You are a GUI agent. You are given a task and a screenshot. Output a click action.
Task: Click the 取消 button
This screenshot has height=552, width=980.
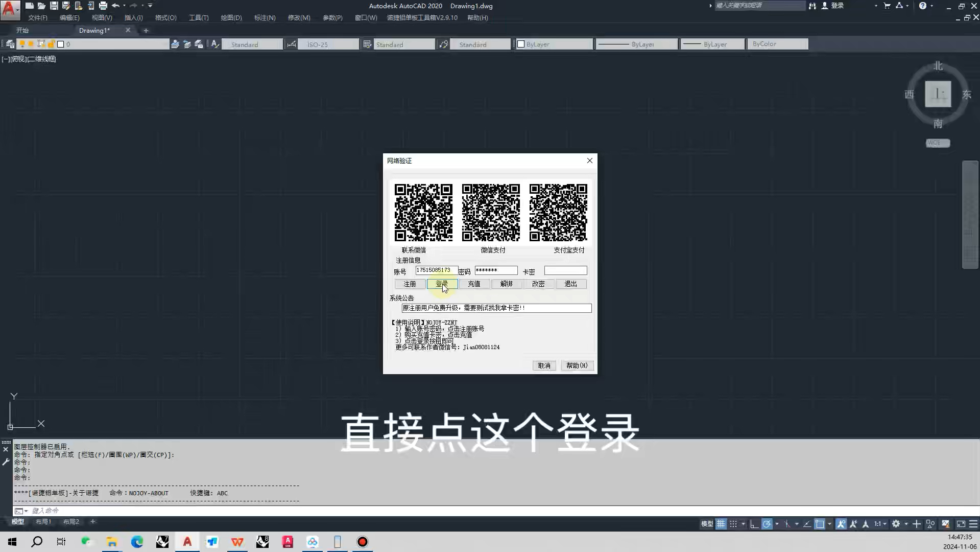pos(544,365)
